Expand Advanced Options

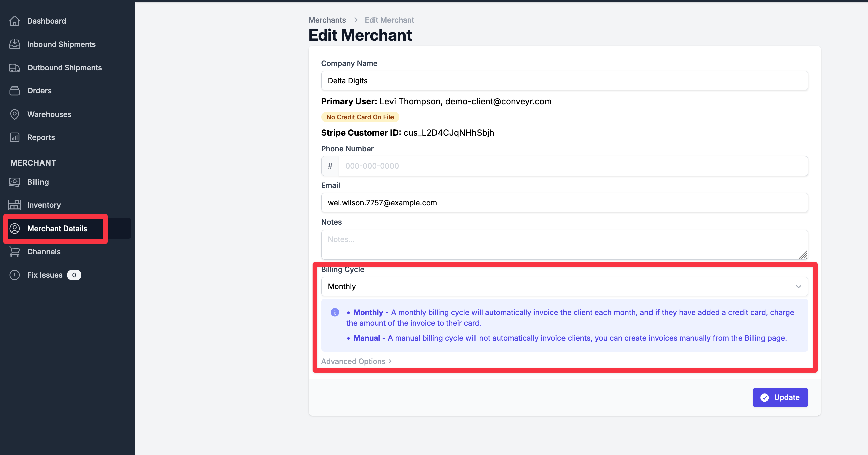click(x=356, y=361)
